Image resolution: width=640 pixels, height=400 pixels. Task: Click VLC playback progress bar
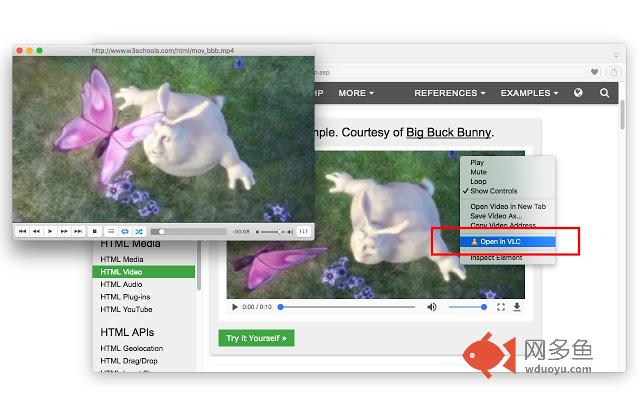(x=189, y=232)
